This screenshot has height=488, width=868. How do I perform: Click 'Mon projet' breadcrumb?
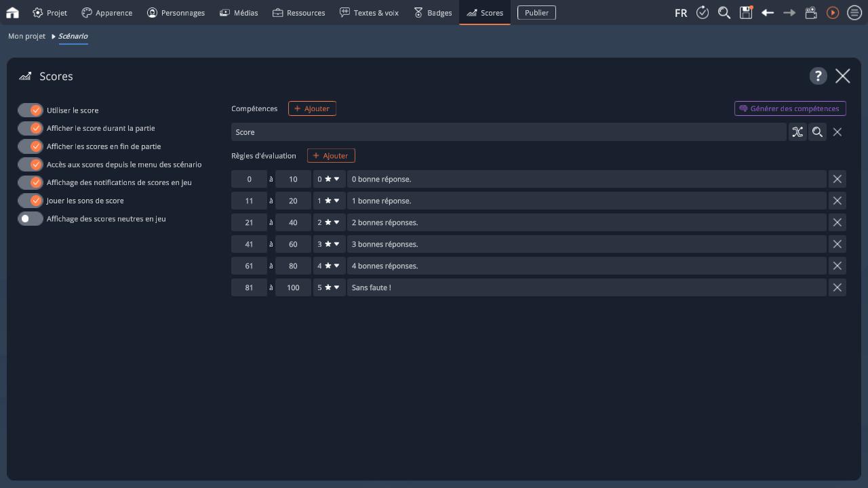pos(26,36)
